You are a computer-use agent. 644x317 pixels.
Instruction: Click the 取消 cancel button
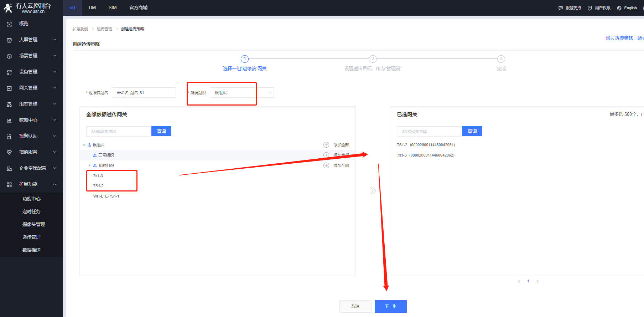355,306
